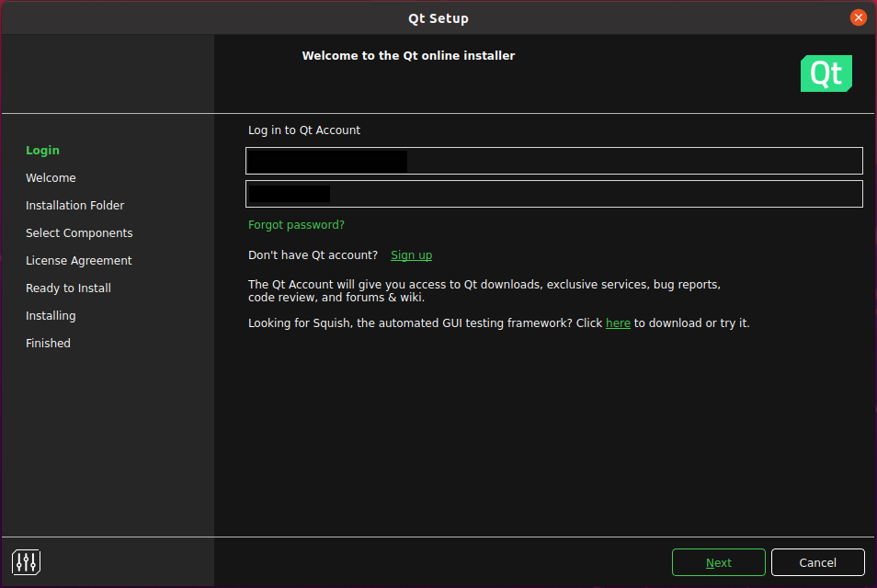Go to the Installation Folder step
Screen dimensions: 877x588
pyautogui.click(x=74, y=206)
